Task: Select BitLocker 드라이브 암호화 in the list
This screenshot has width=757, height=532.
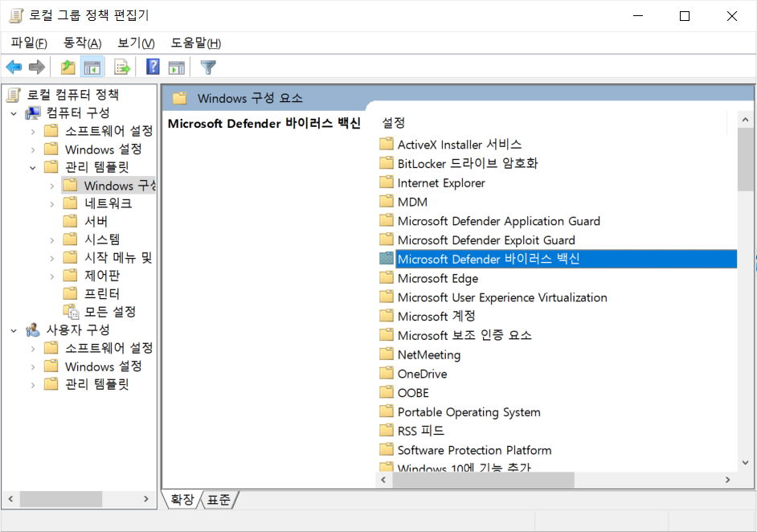Action: (468, 163)
